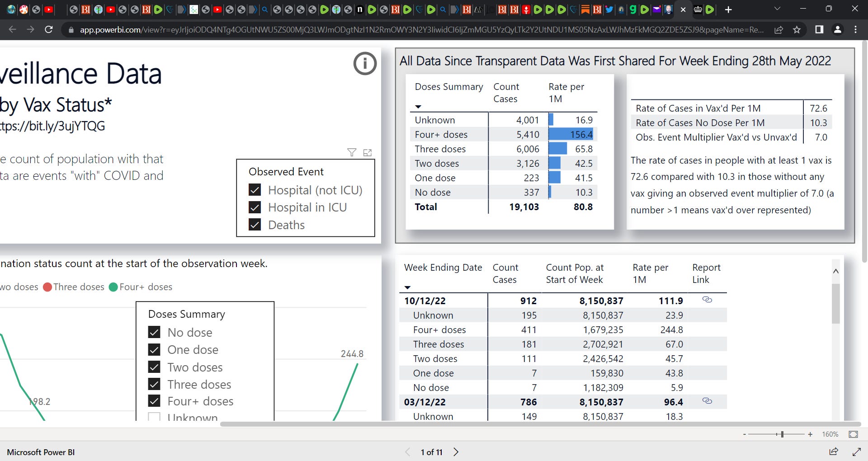
Task: Click the Three doses legend marker
Action: click(x=47, y=287)
